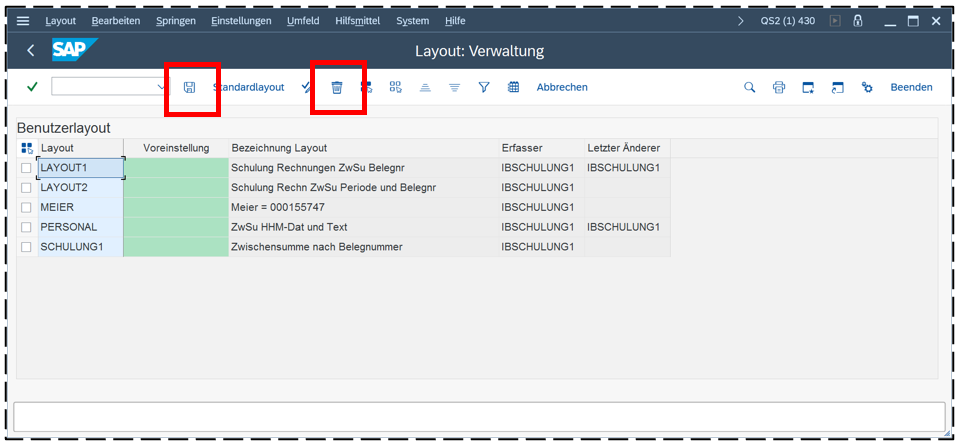The width and height of the screenshot is (959, 446).
Task: Open the Bearbeiten menu
Action: pyautogui.click(x=115, y=21)
